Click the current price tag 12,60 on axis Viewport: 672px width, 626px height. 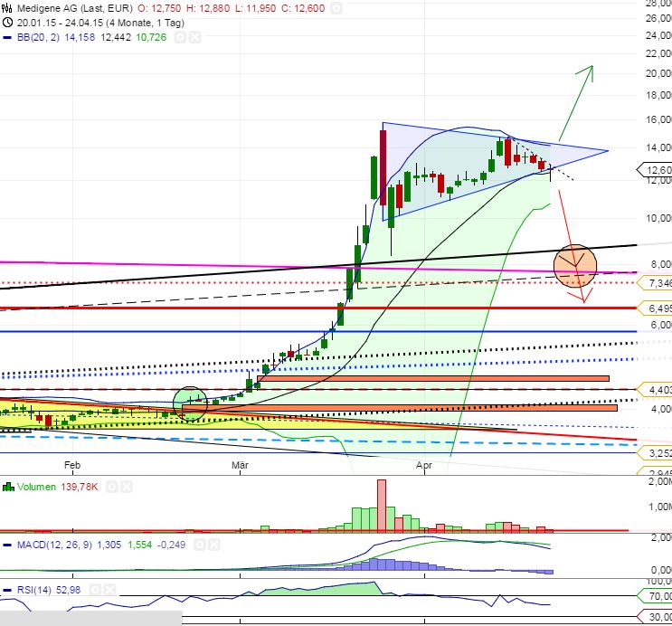tap(655, 170)
